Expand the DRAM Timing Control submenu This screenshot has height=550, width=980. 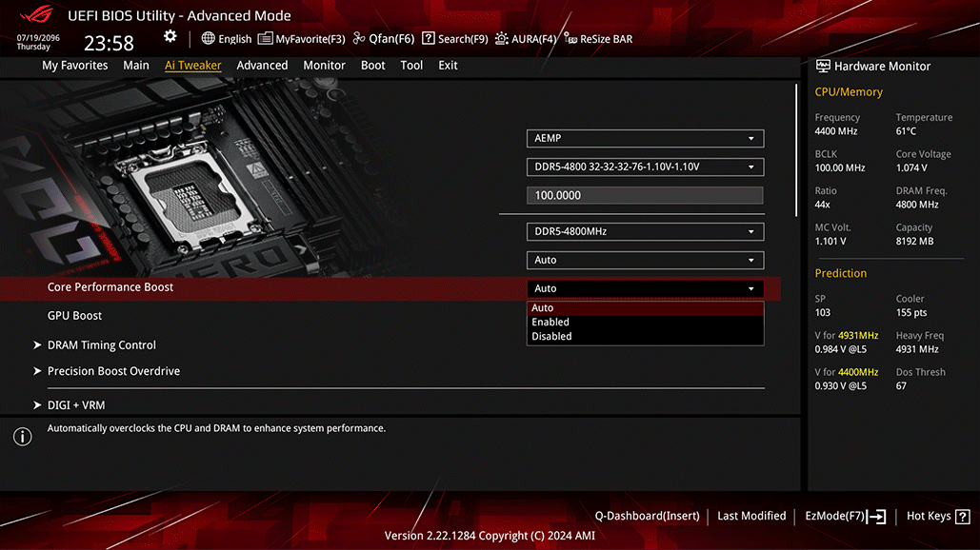click(101, 345)
